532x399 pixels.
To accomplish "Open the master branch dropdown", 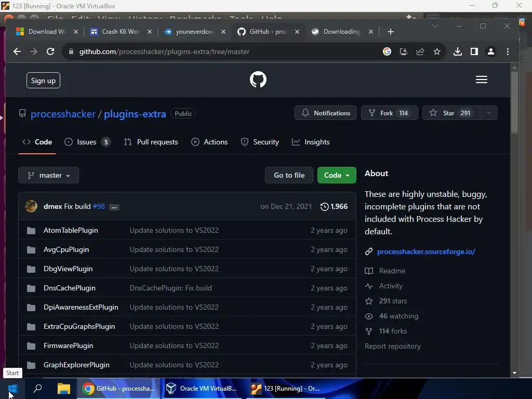I will click(48, 175).
